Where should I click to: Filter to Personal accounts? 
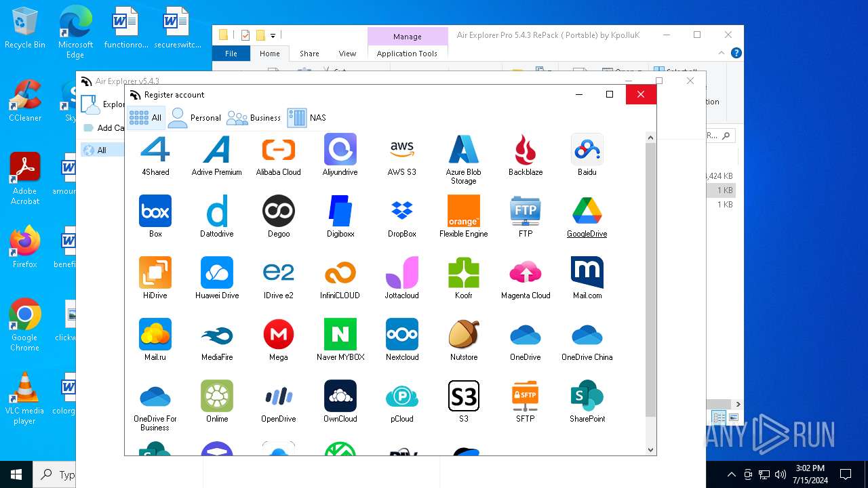click(x=195, y=117)
